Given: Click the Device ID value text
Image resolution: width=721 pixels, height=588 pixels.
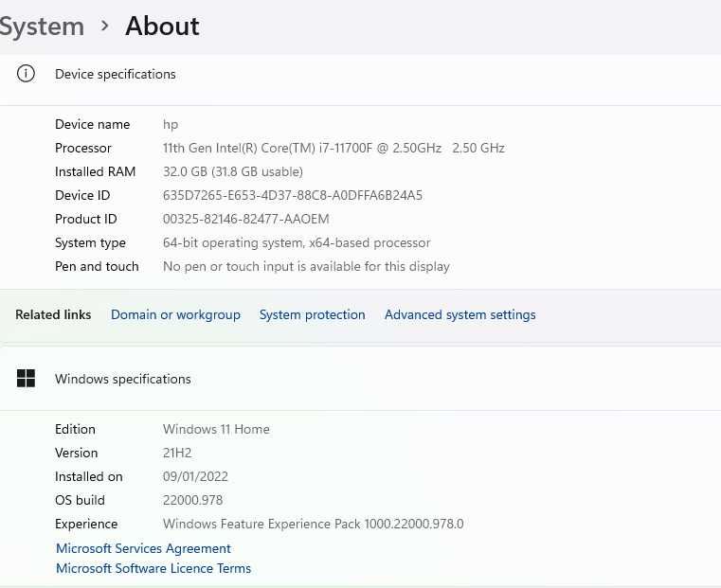Looking at the screenshot, I should [292, 195].
